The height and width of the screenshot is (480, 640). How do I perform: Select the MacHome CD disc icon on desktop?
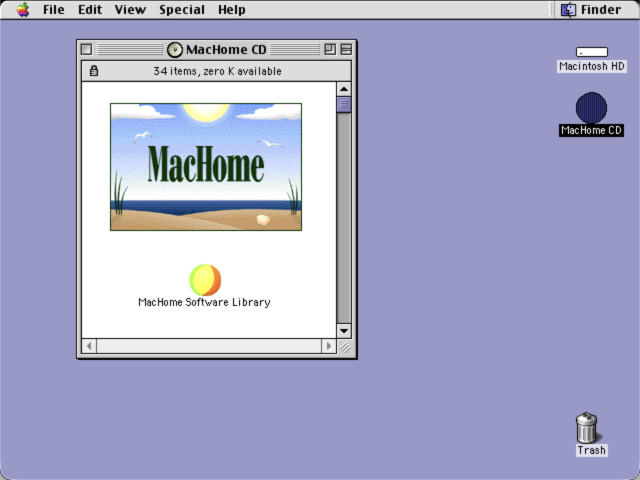[591, 108]
